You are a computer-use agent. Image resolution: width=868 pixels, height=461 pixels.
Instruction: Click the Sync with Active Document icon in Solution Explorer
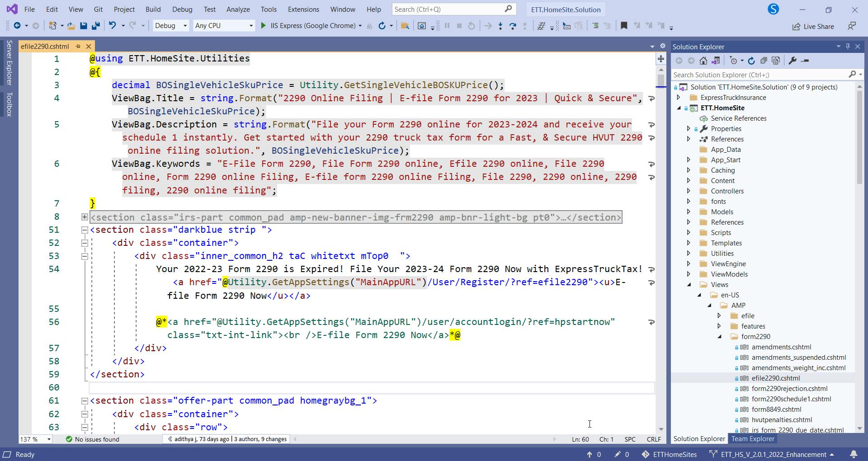point(751,61)
